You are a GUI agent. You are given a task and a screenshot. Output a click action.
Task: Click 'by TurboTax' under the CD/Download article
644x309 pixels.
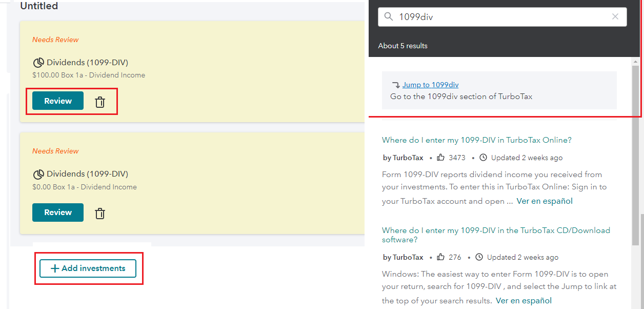[403, 257]
